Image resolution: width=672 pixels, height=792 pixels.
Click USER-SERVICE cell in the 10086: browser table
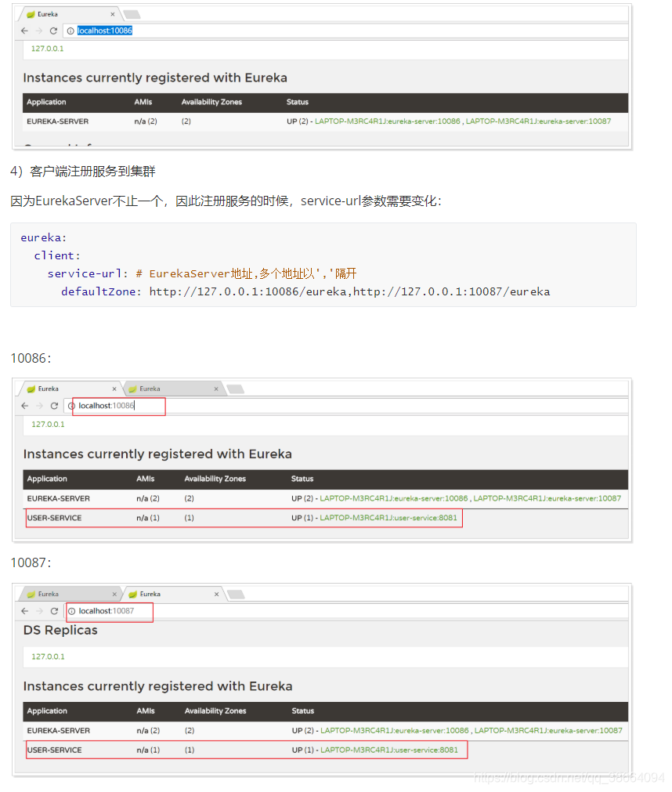click(x=55, y=518)
